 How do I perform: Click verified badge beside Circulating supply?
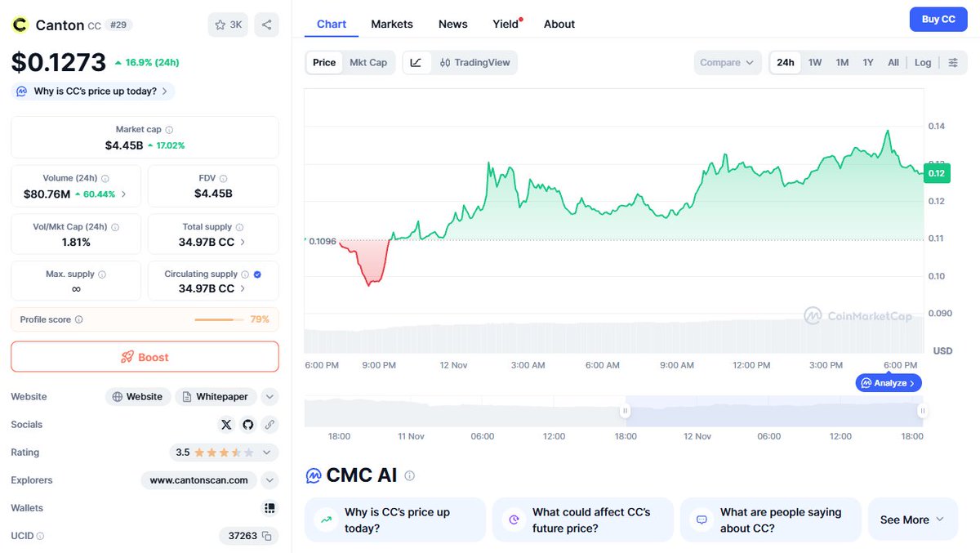coord(257,274)
